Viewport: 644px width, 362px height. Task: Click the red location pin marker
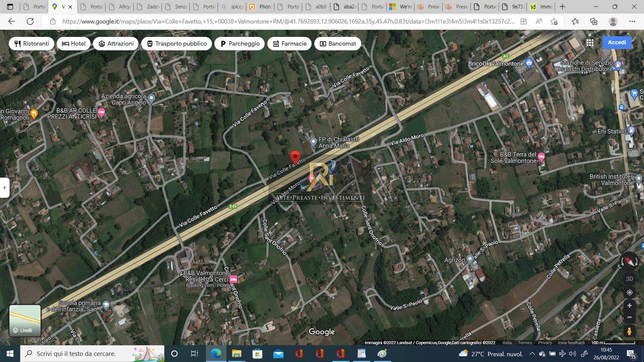[295, 157]
